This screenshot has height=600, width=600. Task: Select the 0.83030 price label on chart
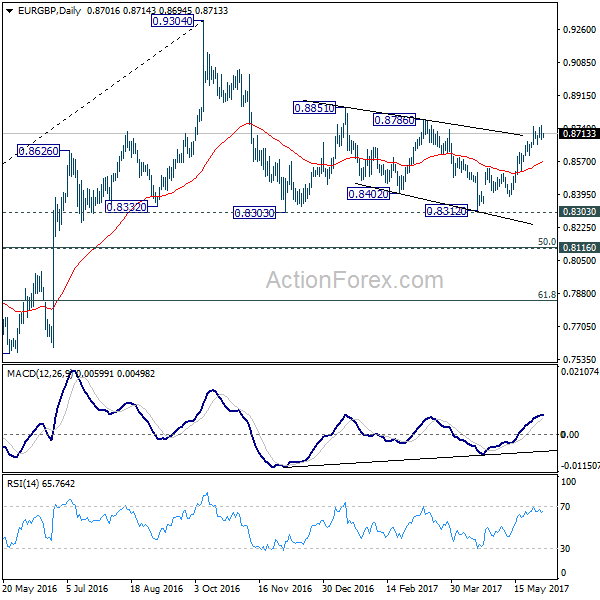(254, 212)
